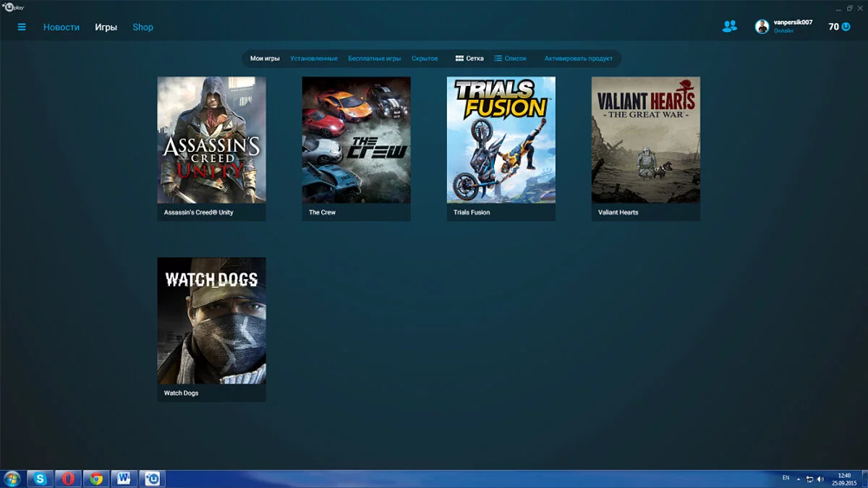The height and width of the screenshot is (488, 868).
Task: Click the network tray icon
Action: (809, 479)
